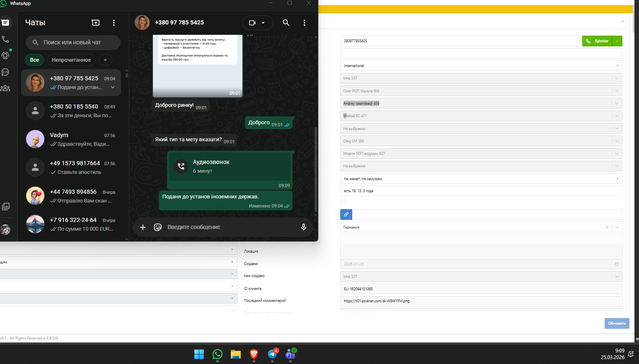Open File Explorer from the taskbar
The width and height of the screenshot is (639, 364).
[236, 354]
